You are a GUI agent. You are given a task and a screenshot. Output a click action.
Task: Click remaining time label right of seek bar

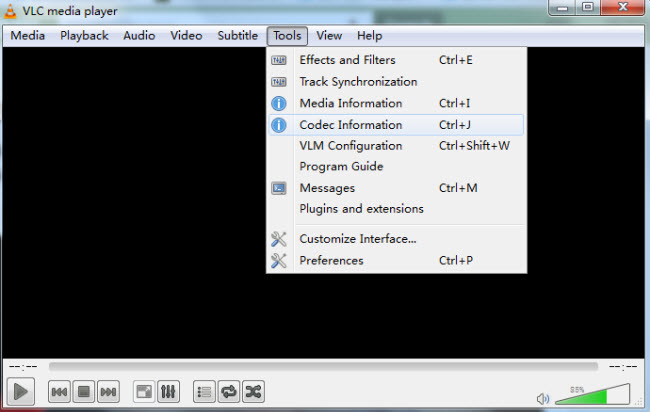[623, 366]
